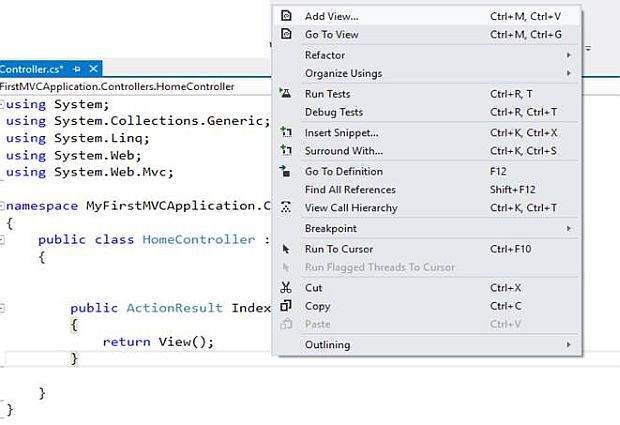Click 'using System.Web.Mvc;' line
The width and height of the screenshot is (620, 425).
click(x=89, y=172)
